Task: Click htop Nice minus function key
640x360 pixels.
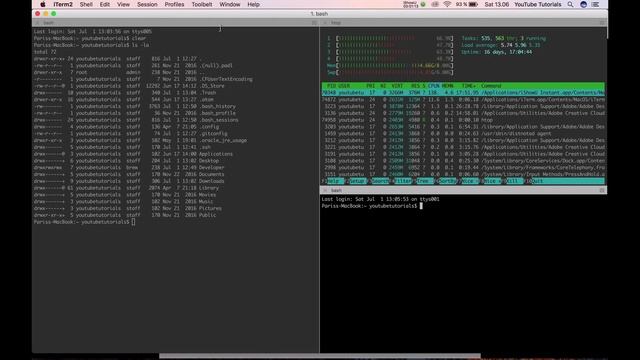Action: [x=470, y=181]
